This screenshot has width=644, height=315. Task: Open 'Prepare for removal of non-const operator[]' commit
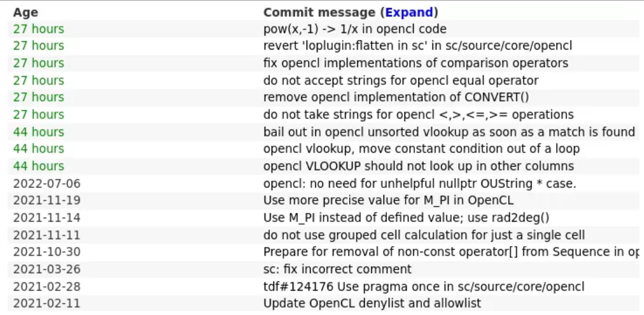coord(449,252)
